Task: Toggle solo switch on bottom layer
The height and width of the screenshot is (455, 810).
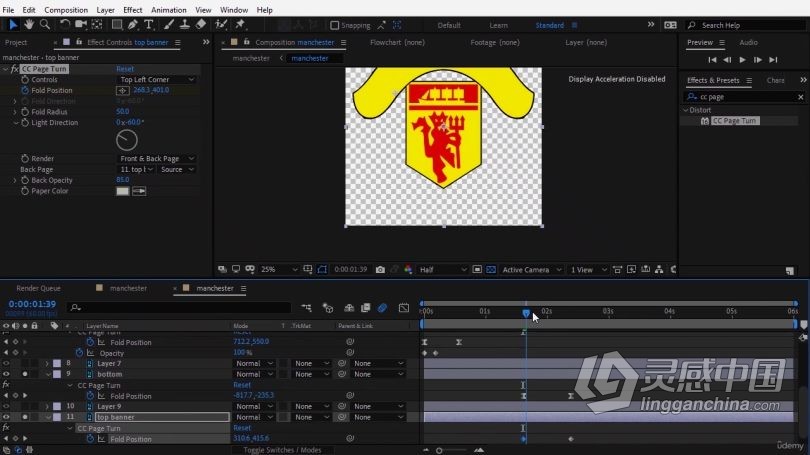Action: tap(25, 374)
